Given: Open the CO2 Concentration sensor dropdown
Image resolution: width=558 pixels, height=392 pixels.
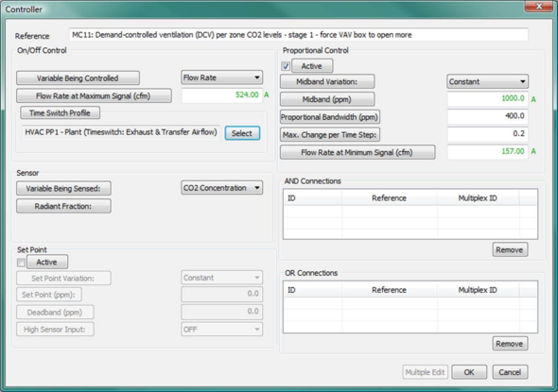Looking at the screenshot, I should (x=221, y=188).
